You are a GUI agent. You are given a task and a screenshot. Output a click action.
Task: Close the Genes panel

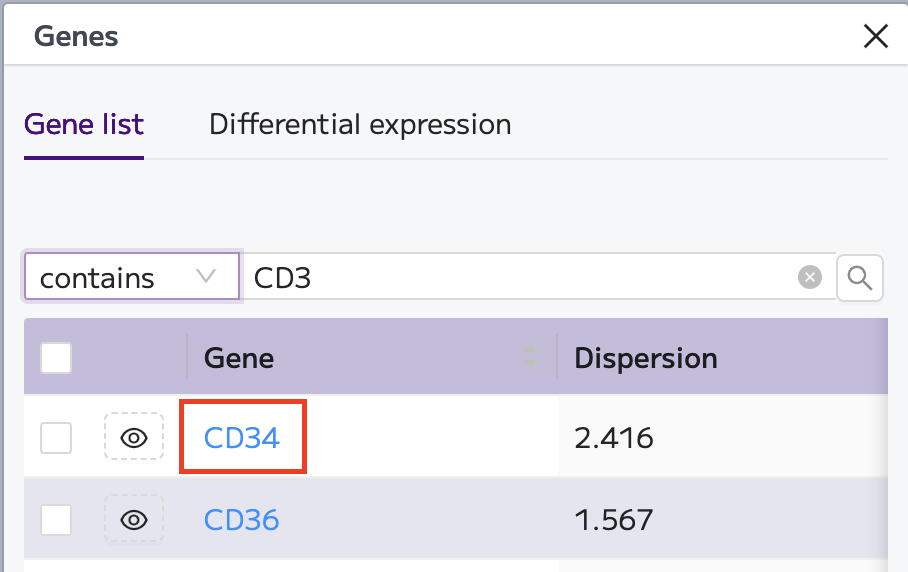tap(876, 36)
